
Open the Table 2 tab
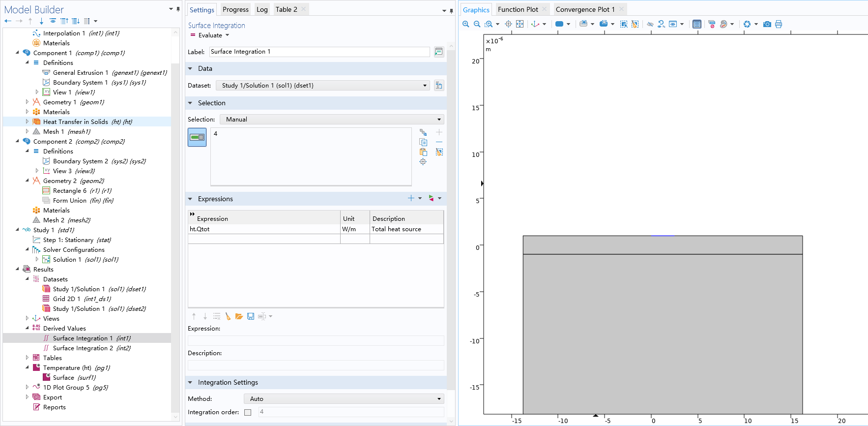click(286, 9)
